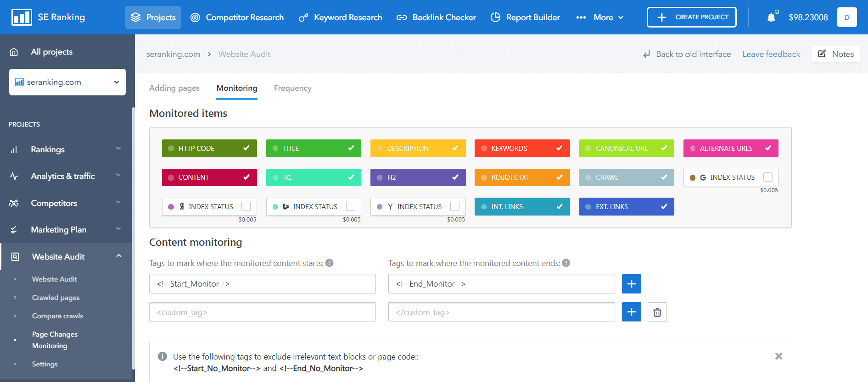This screenshot has height=382, width=868.
Task: Click the SE Ranking logo icon
Action: [22, 17]
